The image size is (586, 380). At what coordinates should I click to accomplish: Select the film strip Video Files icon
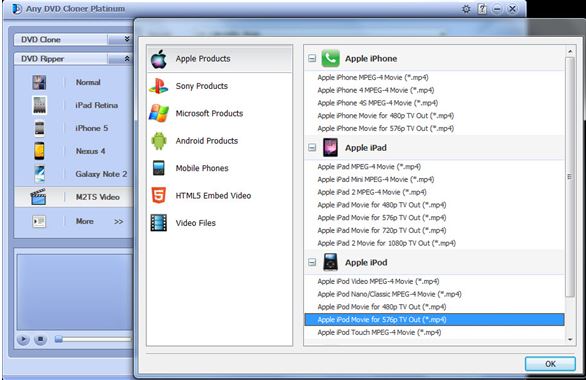coord(158,223)
